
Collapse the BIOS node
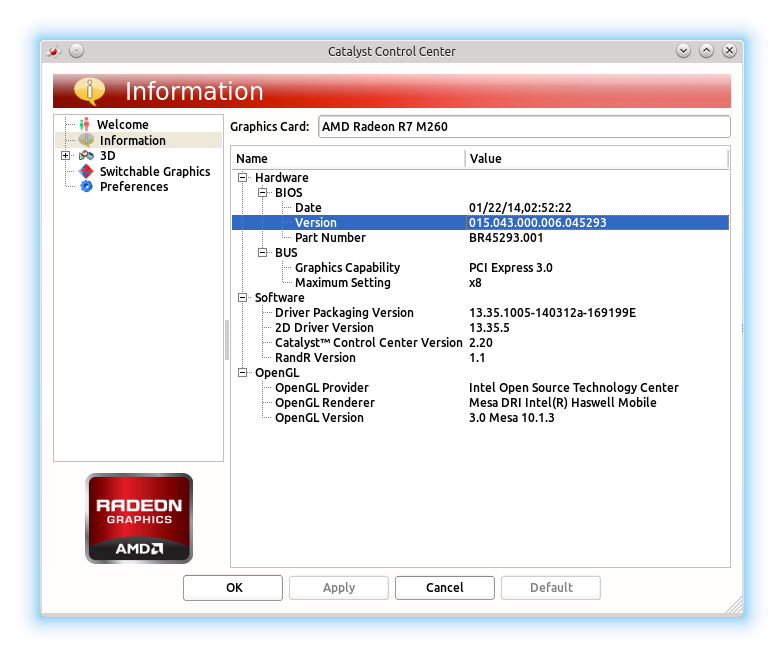pos(262,192)
